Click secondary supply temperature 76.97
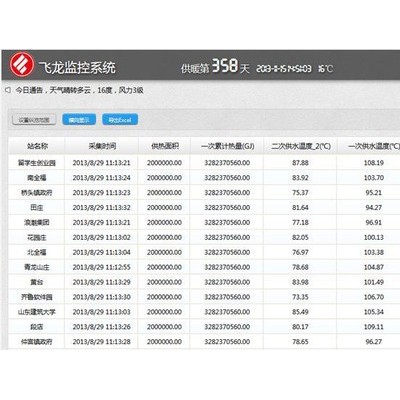 pos(300,252)
